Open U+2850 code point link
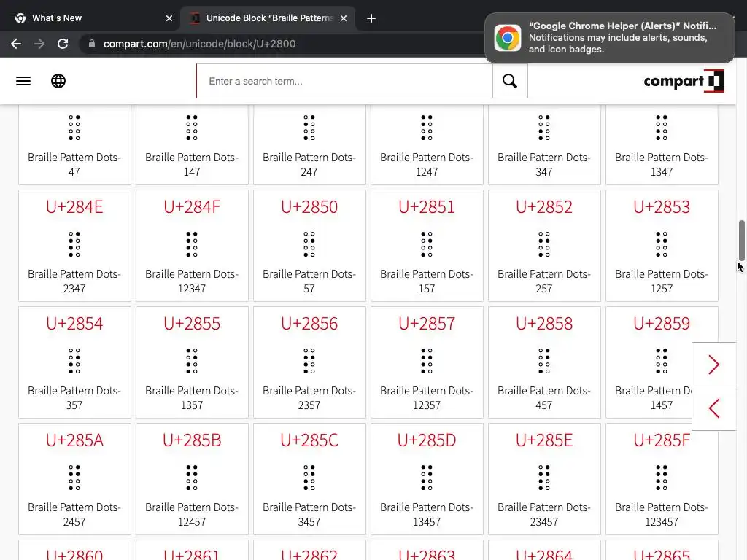Viewport: 747px width, 560px height. click(x=309, y=207)
